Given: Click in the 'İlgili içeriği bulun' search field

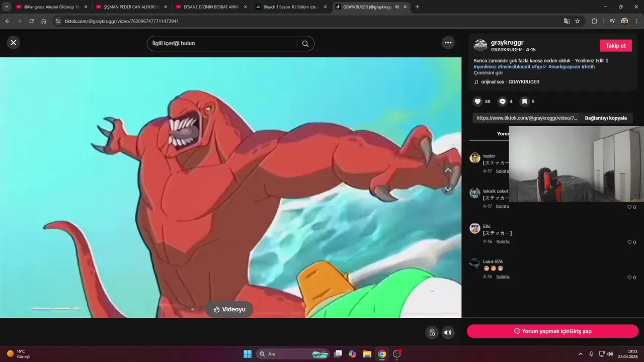Looking at the screenshot, I should [221, 44].
